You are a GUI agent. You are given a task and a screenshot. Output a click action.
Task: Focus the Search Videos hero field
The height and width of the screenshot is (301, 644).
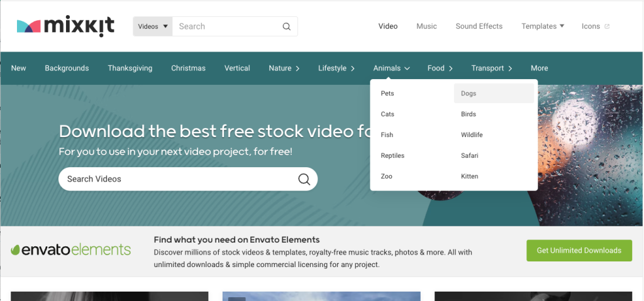tap(176, 179)
